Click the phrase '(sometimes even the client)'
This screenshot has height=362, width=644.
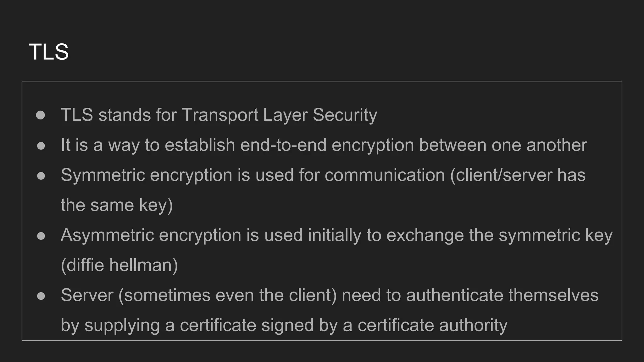[228, 295]
